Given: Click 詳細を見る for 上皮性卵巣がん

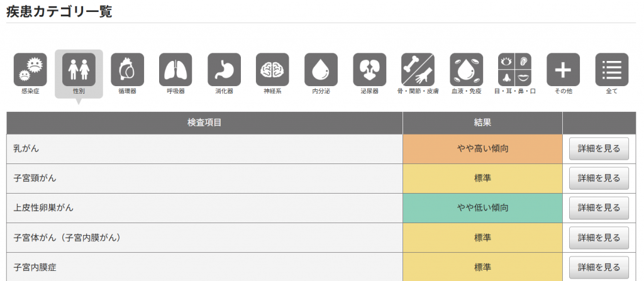Looking at the screenshot, I should click(x=599, y=208).
